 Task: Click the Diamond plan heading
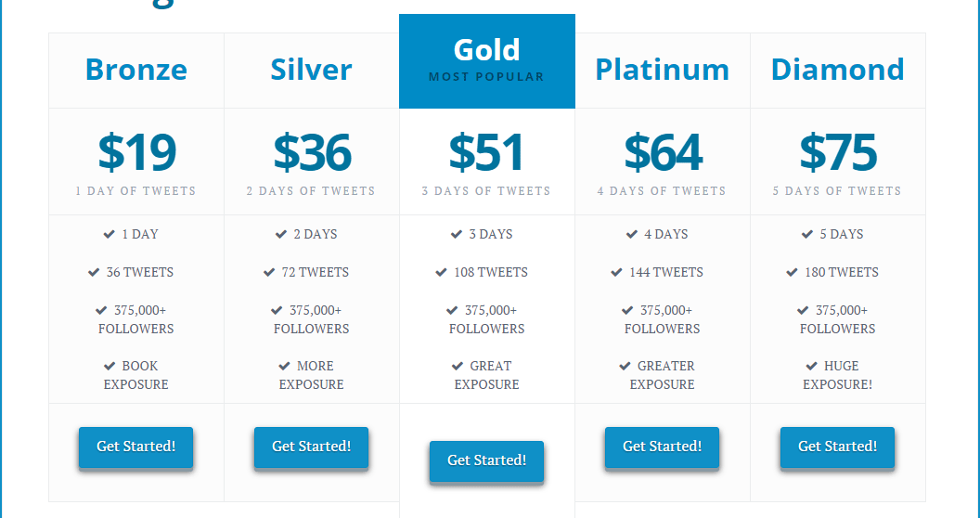tap(837, 70)
